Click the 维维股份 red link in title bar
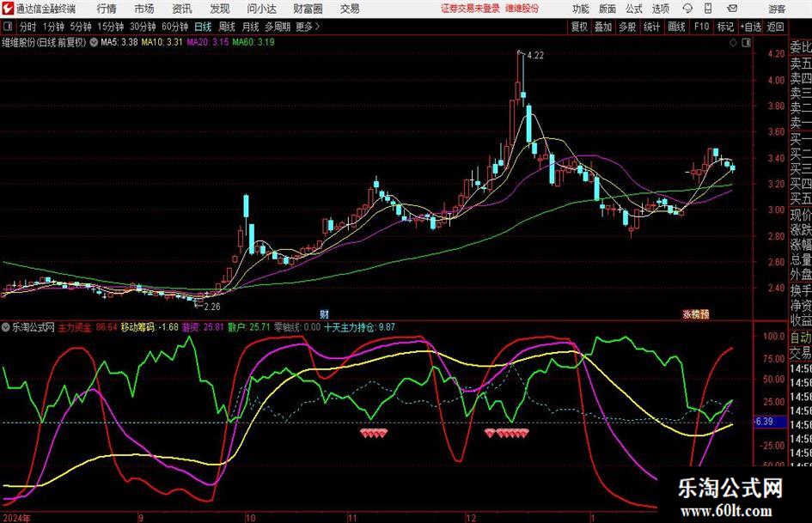 [x=522, y=9]
